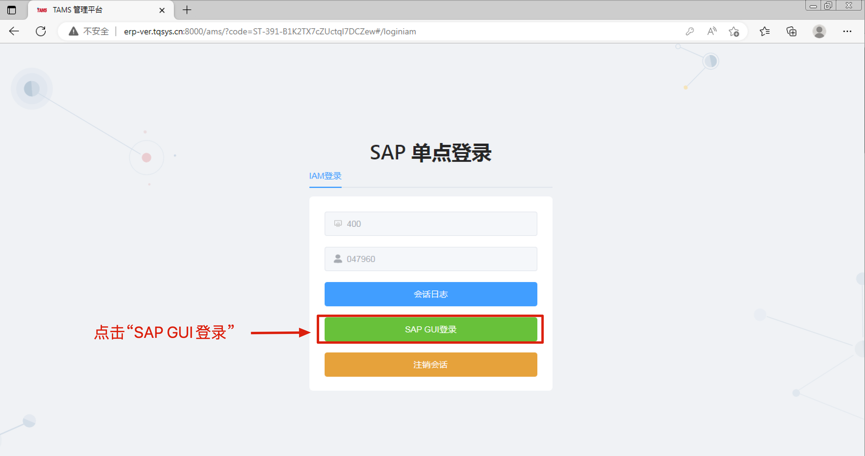Click the client field showing 400
This screenshot has width=865, height=456.
(x=431, y=224)
